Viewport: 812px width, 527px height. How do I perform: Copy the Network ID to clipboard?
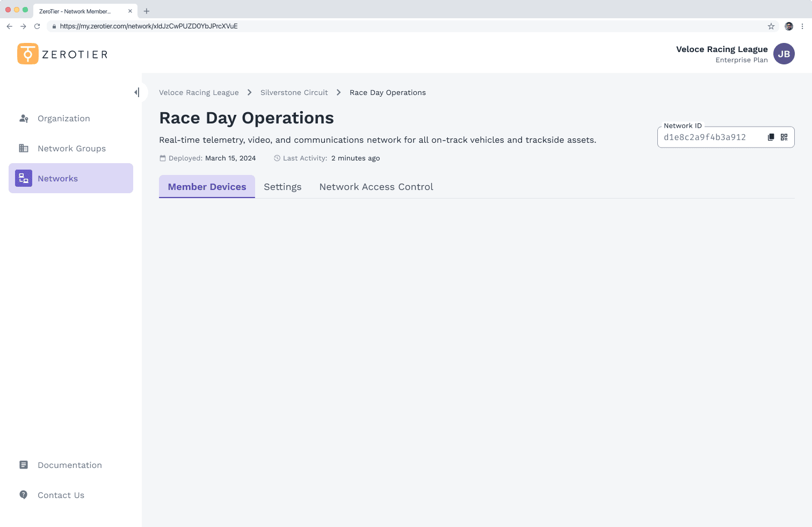point(771,137)
